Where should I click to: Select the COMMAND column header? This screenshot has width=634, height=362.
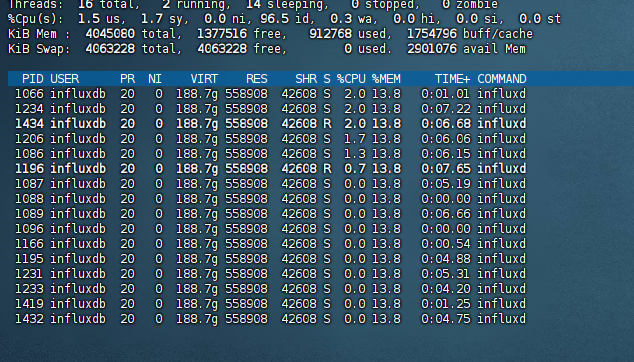click(x=501, y=78)
